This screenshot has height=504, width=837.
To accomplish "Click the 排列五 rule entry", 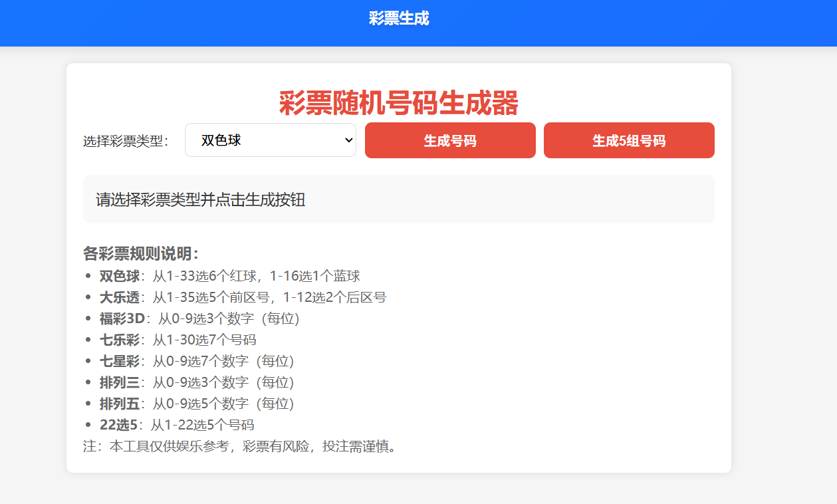I will click(x=197, y=404).
